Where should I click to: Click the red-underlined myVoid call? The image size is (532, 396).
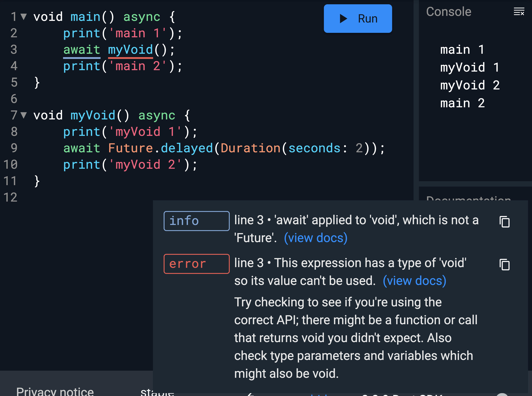[130, 50]
